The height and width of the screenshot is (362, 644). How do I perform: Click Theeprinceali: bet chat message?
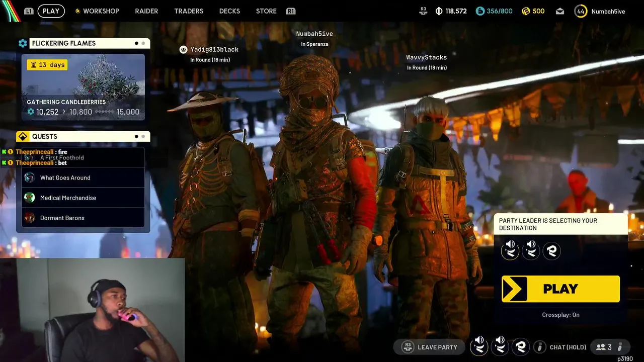coord(34,163)
